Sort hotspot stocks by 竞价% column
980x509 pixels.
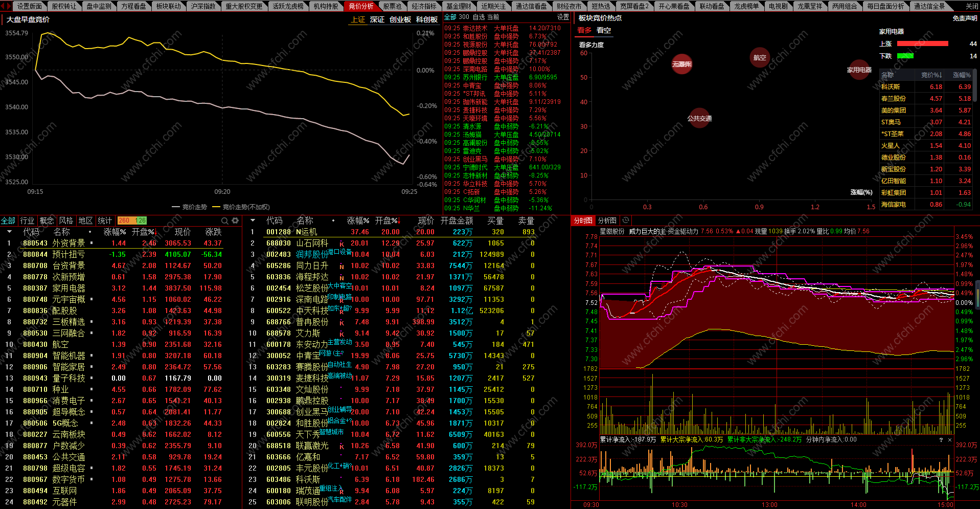tap(931, 75)
